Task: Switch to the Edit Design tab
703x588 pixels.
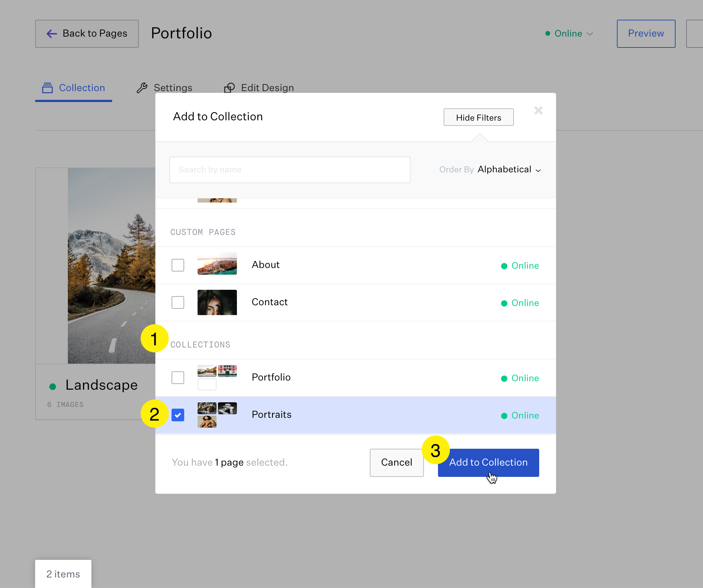Action: (267, 88)
